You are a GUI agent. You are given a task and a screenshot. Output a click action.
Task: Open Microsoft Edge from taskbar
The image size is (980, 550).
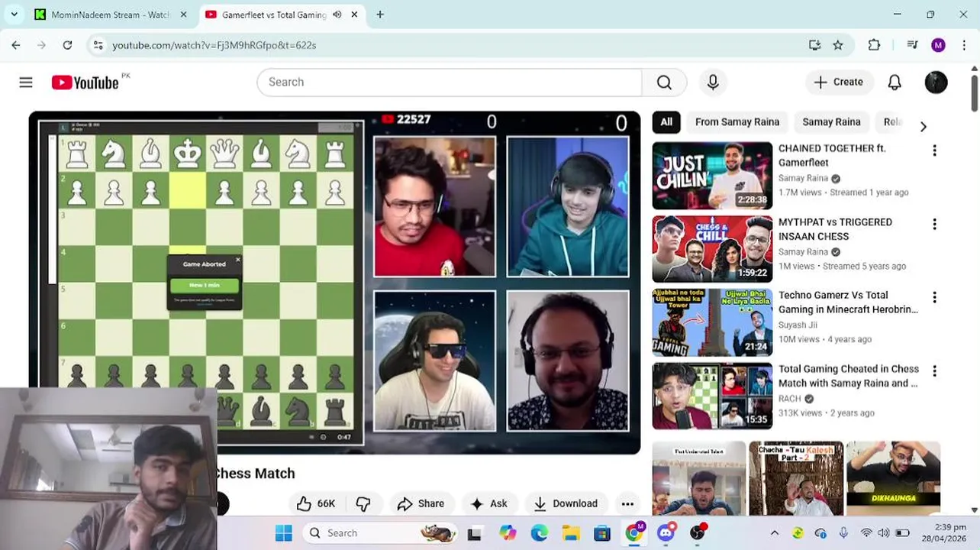(x=539, y=532)
